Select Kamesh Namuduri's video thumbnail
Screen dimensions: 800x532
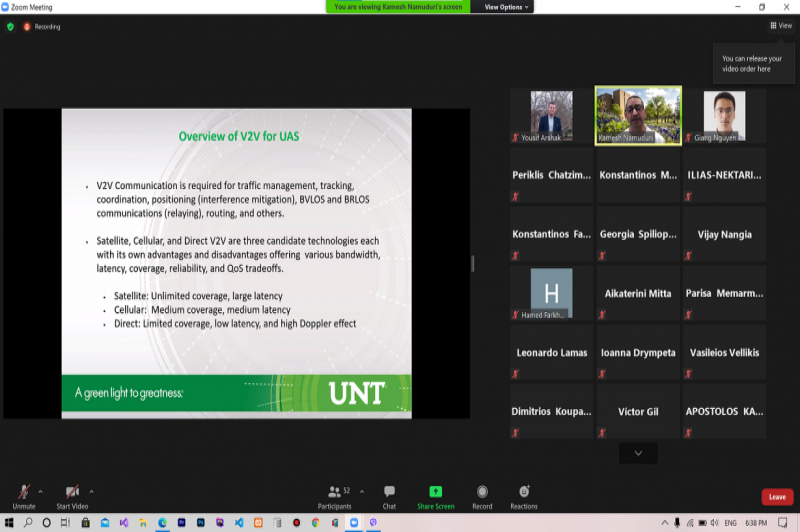click(x=638, y=115)
